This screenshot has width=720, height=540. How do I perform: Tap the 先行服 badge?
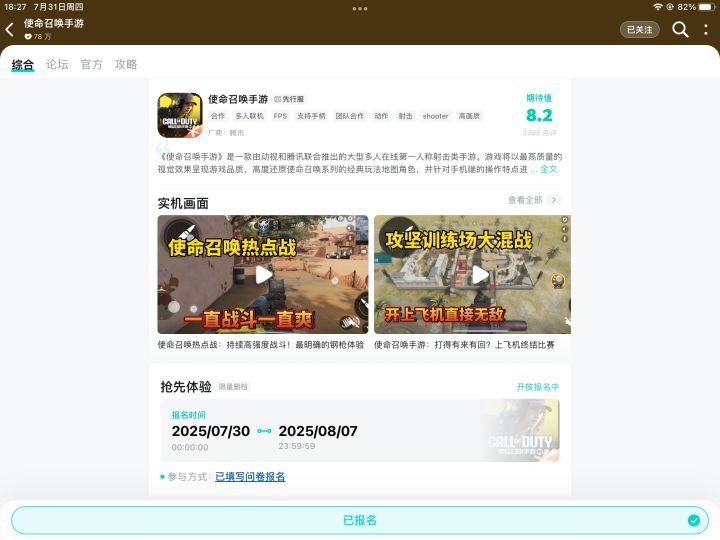pos(290,99)
